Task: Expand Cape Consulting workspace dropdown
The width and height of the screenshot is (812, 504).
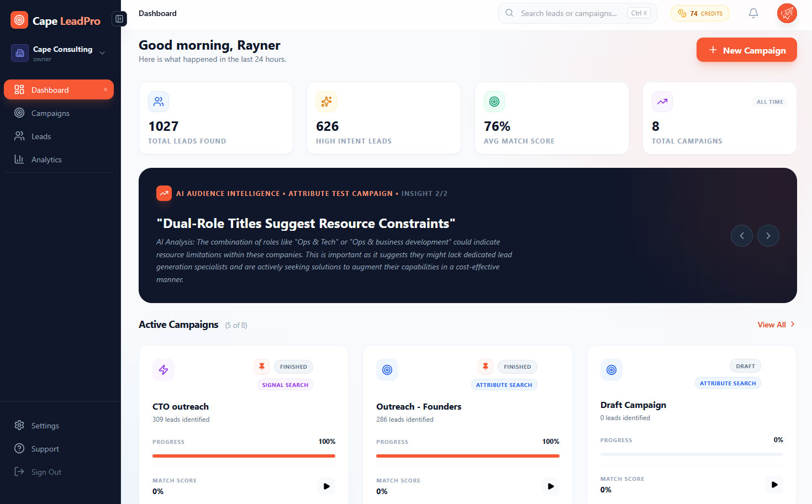Action: coord(102,53)
